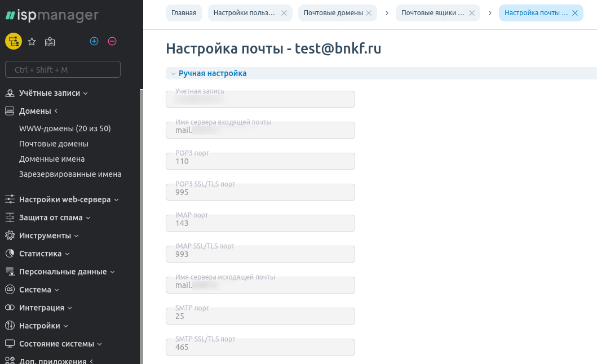
Task: Expand the Защита от спама menu
Action: pyautogui.click(x=54, y=217)
